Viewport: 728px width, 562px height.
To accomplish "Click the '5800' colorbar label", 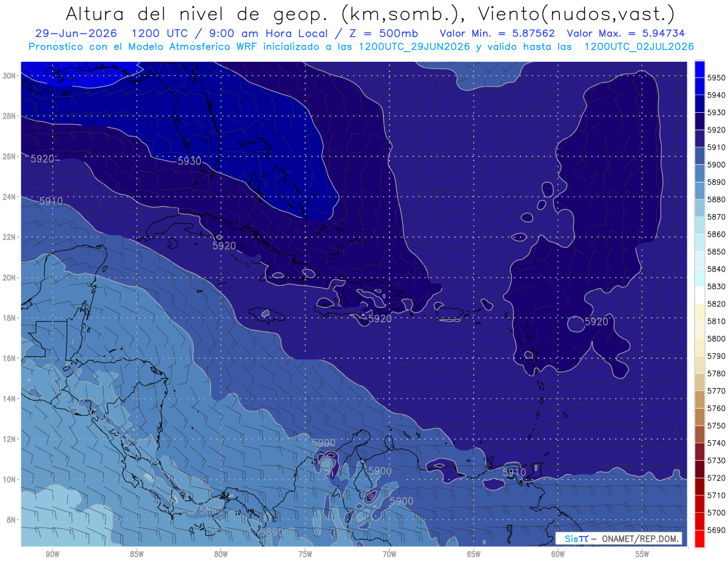I will tap(716, 338).
